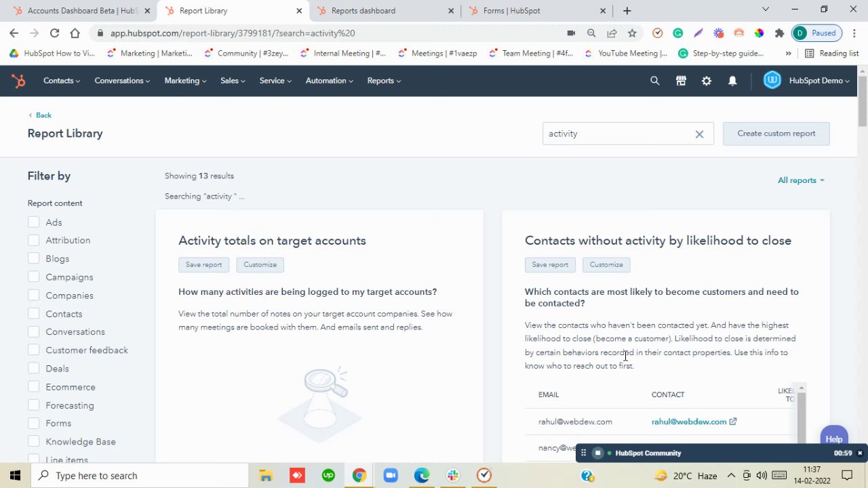Expand the Contacts navigation menu
Viewport: 868px width, 488px height.
click(x=62, y=81)
